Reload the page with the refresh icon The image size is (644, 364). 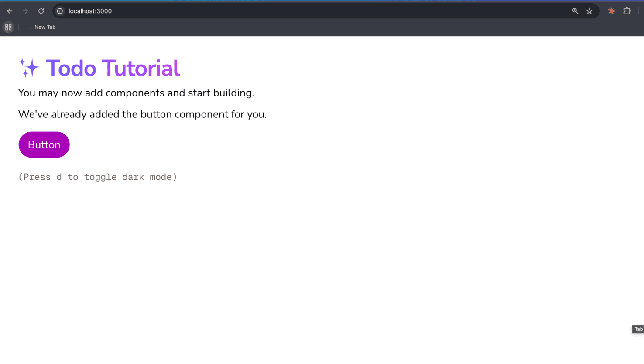[x=41, y=11]
